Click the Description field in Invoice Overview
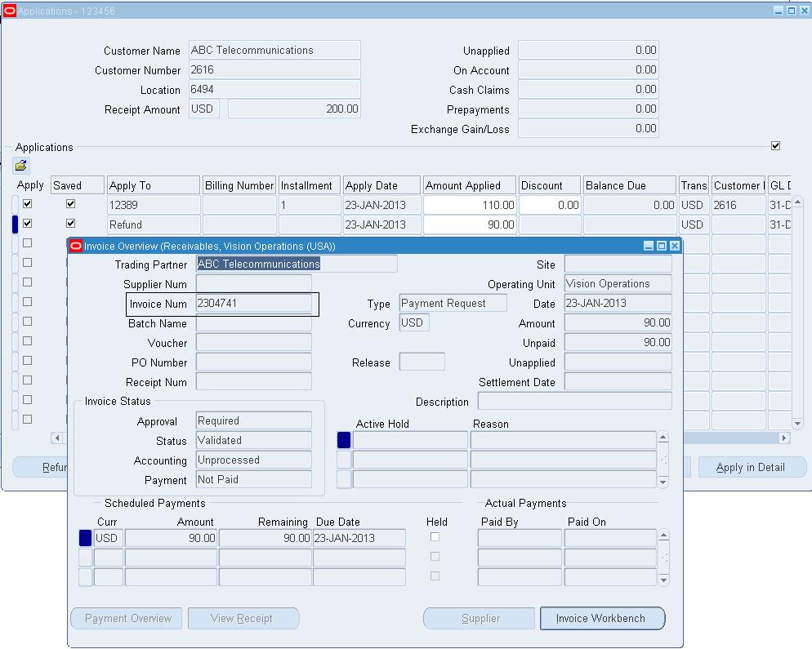The width and height of the screenshot is (812, 649). pyautogui.click(x=575, y=401)
